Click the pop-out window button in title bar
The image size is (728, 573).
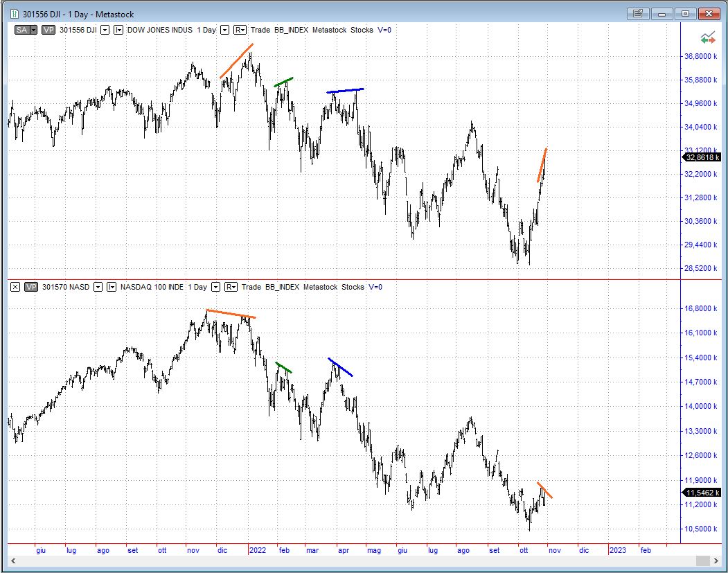(x=638, y=13)
